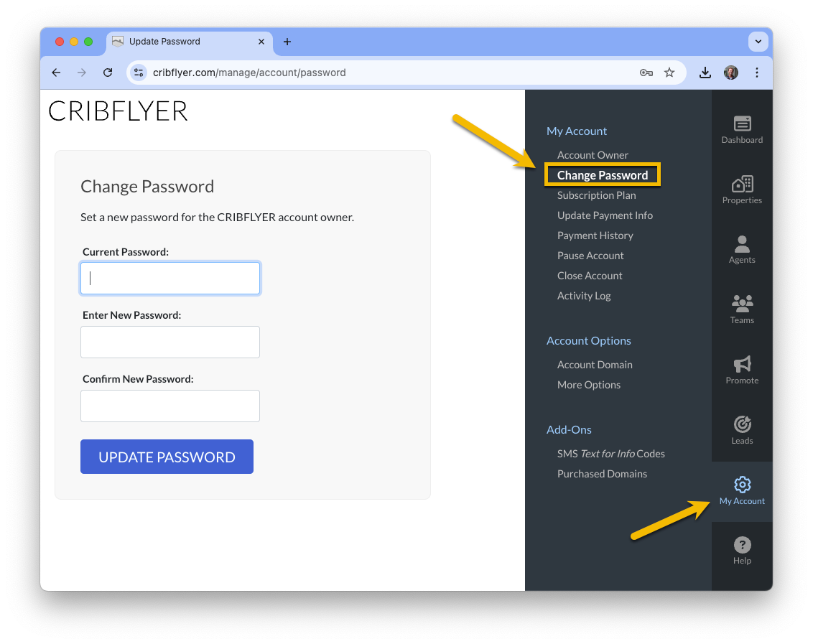Click the UPDATE PASSWORD button
The image size is (813, 644).
tap(167, 457)
